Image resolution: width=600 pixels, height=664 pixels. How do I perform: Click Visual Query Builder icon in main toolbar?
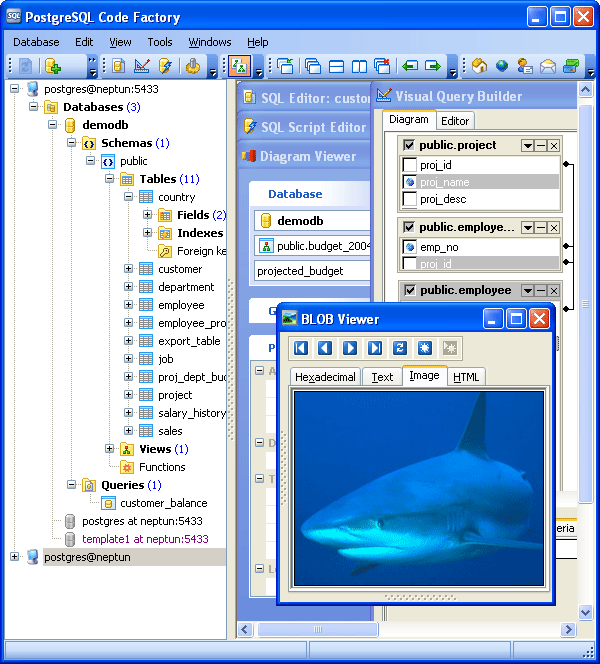239,66
